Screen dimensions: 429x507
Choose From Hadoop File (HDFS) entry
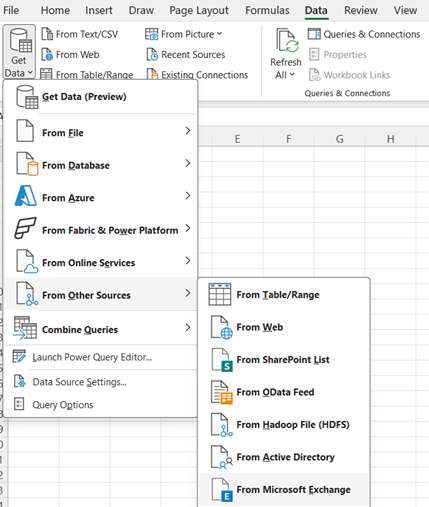pos(284,425)
